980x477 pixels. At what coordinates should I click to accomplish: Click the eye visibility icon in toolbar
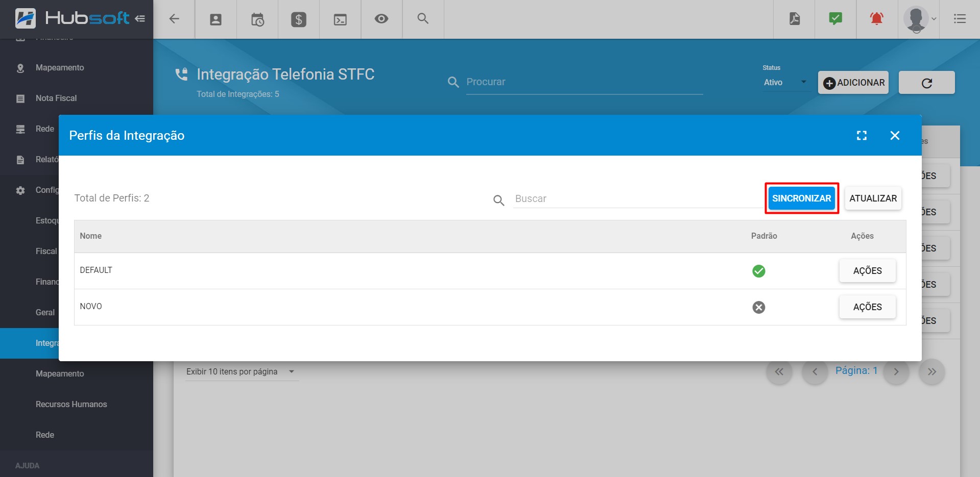[381, 19]
